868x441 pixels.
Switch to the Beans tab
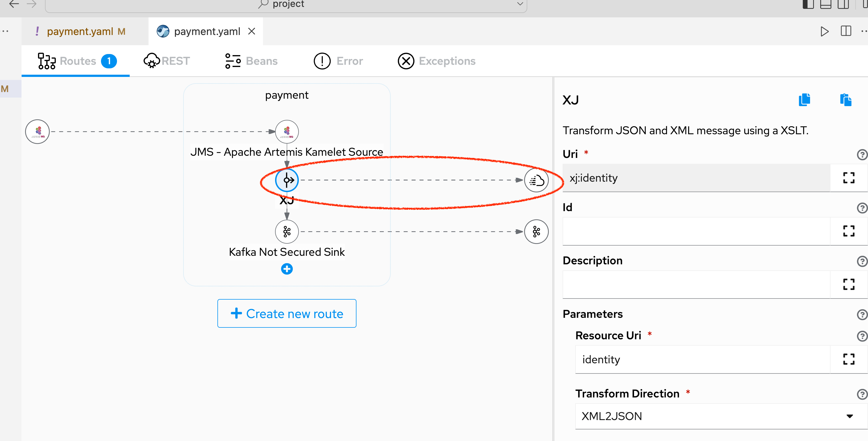251,61
